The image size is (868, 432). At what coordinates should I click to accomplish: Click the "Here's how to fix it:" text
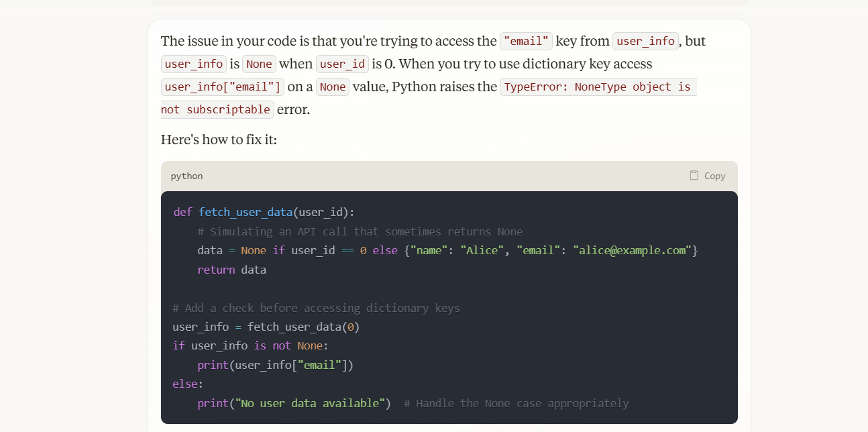[219, 140]
